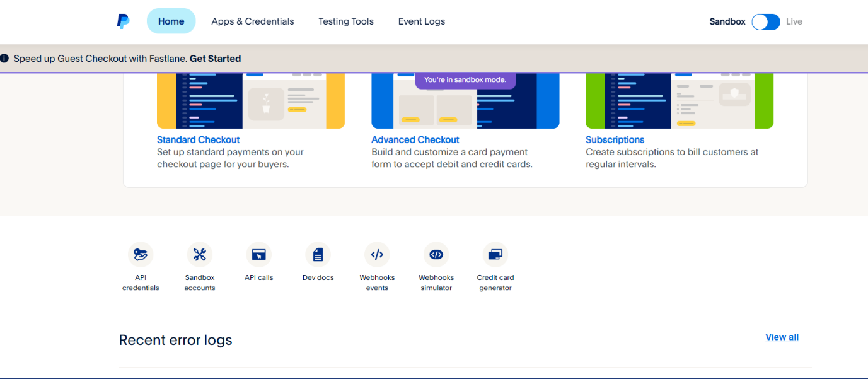Click the Credit card generator label

[x=495, y=283]
